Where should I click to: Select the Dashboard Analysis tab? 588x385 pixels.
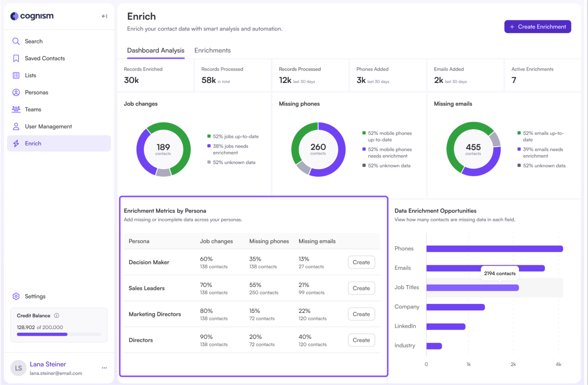[x=155, y=50]
